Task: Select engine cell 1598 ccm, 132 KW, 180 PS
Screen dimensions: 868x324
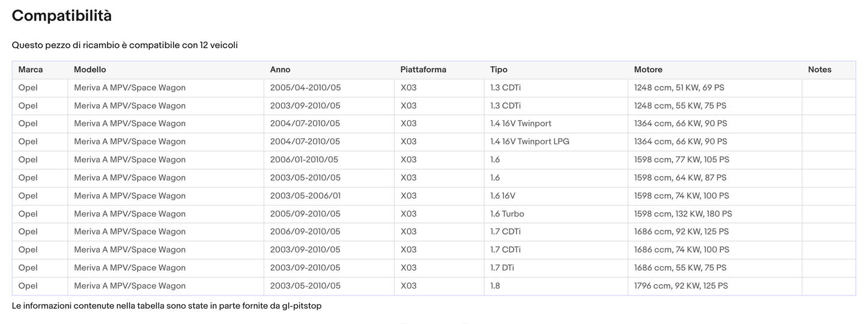Action: [x=683, y=214]
